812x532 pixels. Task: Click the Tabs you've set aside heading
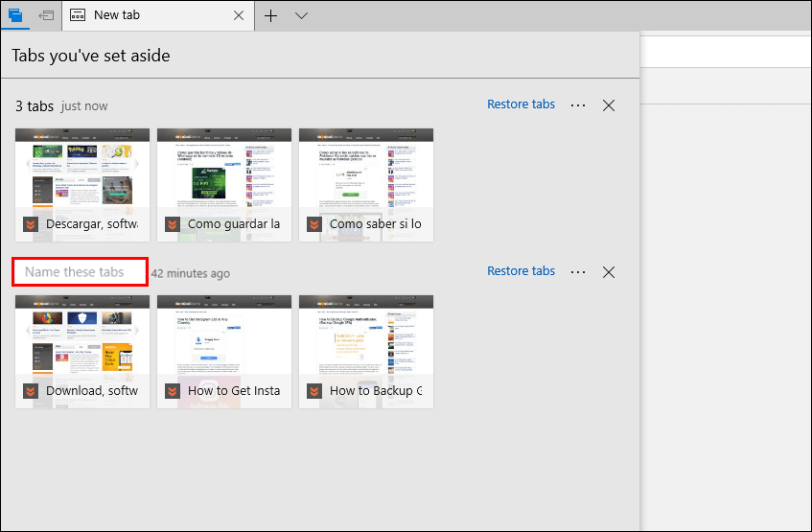coord(91,56)
